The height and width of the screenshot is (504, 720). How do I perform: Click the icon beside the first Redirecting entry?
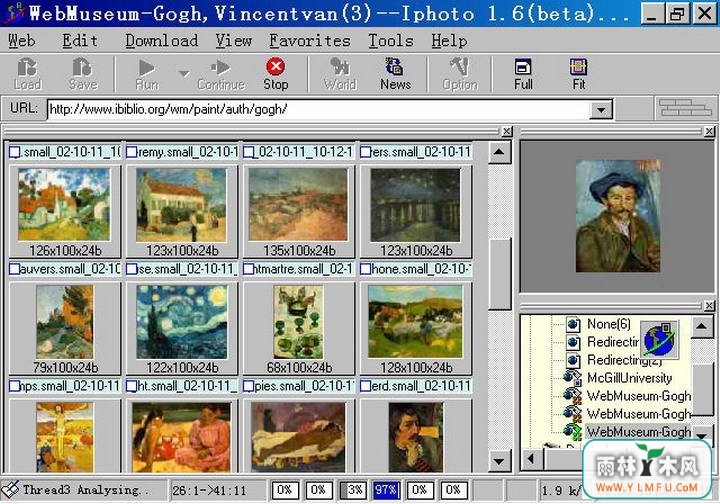pos(573,342)
